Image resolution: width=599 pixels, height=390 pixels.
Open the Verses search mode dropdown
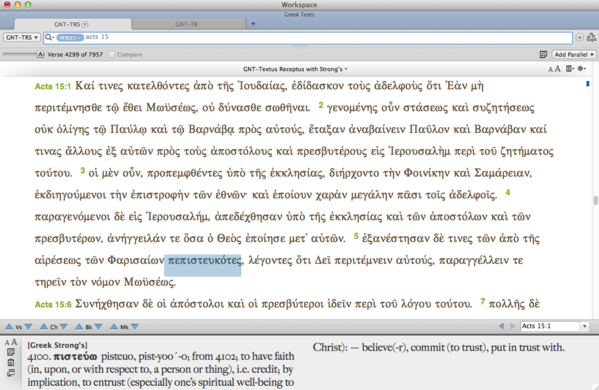click(70, 37)
